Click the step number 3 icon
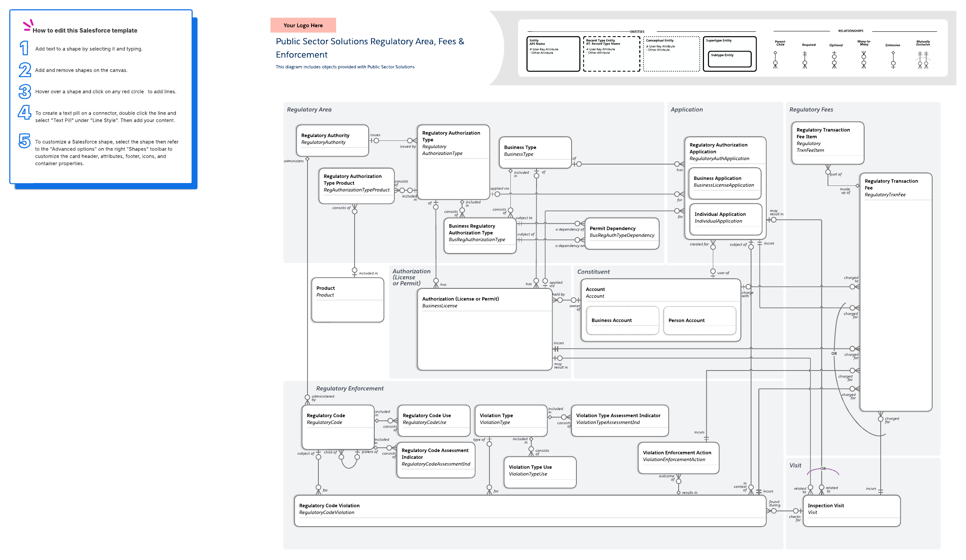This screenshot has width=966, height=560. click(x=25, y=91)
